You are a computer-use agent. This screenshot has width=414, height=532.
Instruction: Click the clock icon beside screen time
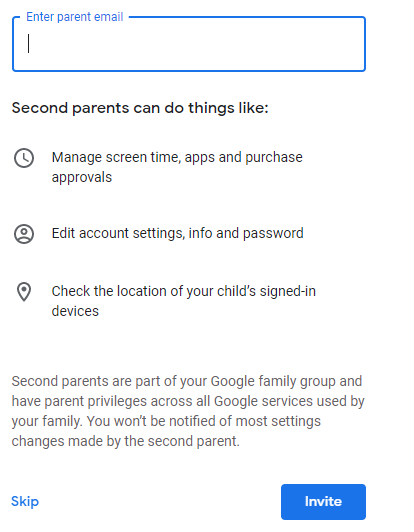pos(24,158)
